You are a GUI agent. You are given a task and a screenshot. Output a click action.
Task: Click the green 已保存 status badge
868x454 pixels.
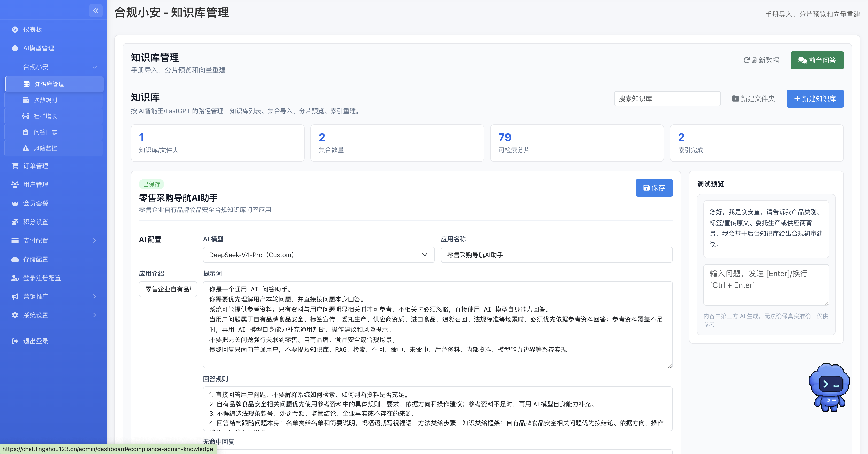(x=151, y=184)
